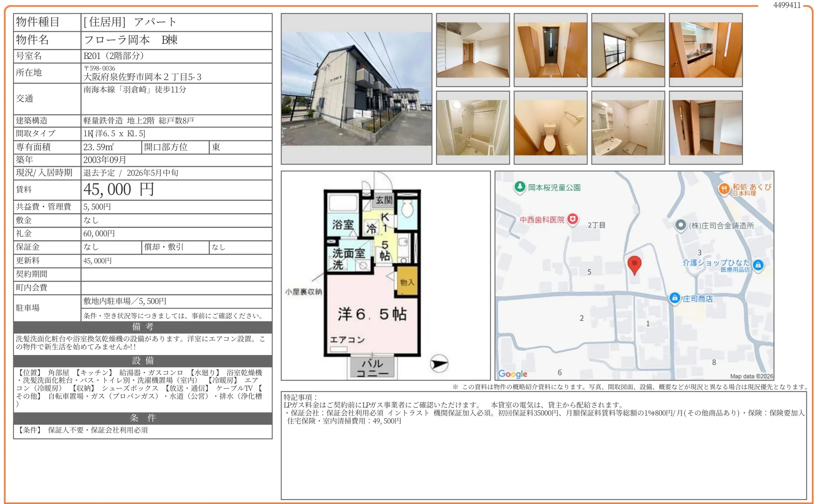The width and height of the screenshot is (819, 504).
Task: Open the balcony window room photo
Action: 628,50
